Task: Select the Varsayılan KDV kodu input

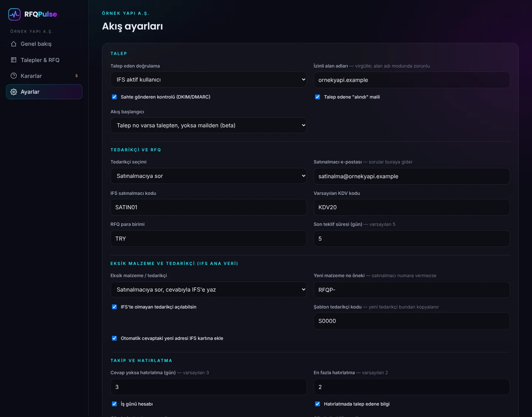Action: 412,207
